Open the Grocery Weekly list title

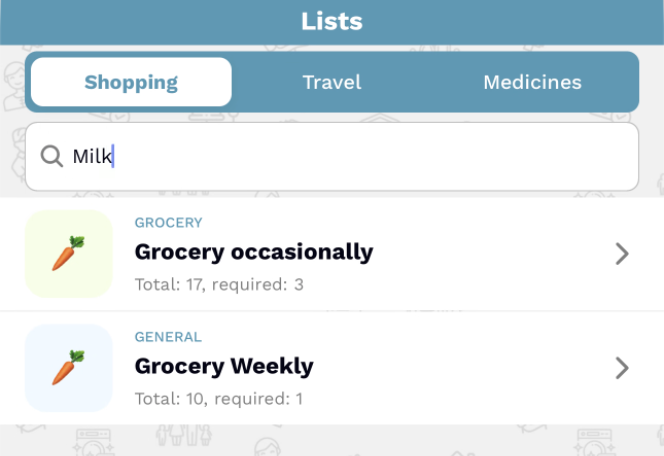click(224, 366)
